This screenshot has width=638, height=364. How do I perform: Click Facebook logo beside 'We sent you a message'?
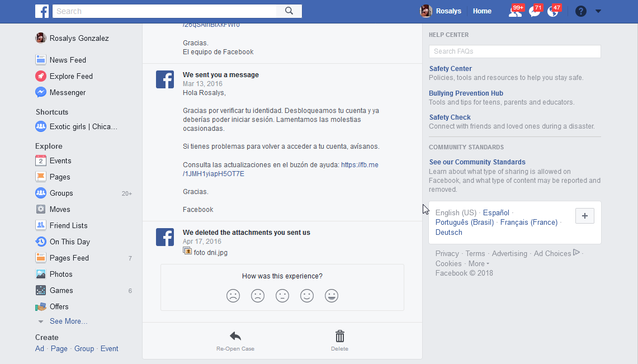[165, 79]
